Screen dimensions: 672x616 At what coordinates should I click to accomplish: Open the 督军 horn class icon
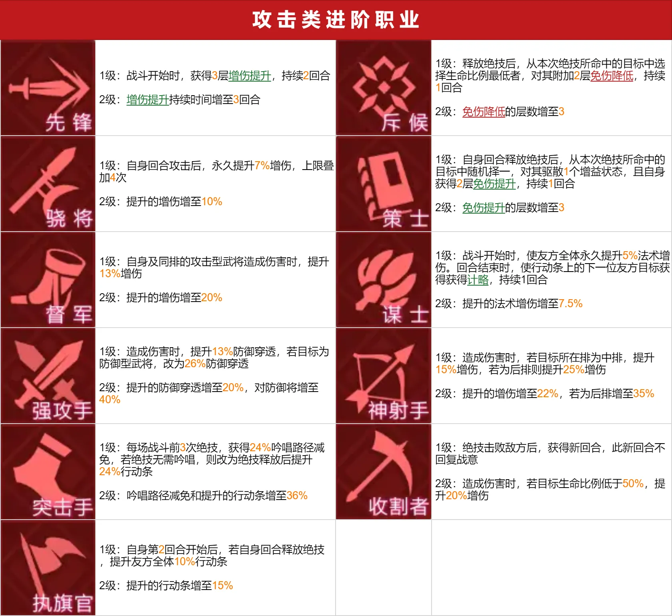(48, 280)
